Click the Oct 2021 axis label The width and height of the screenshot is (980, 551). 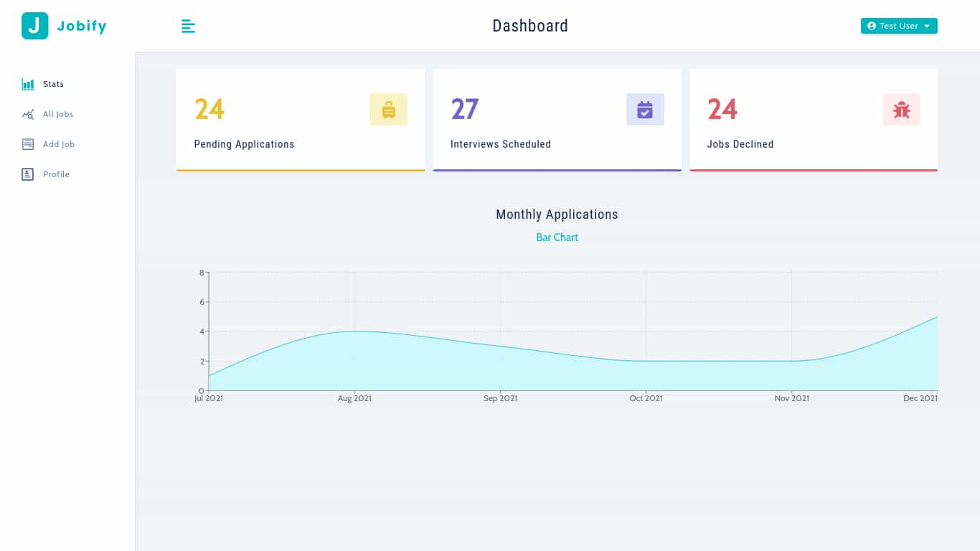pyautogui.click(x=646, y=398)
